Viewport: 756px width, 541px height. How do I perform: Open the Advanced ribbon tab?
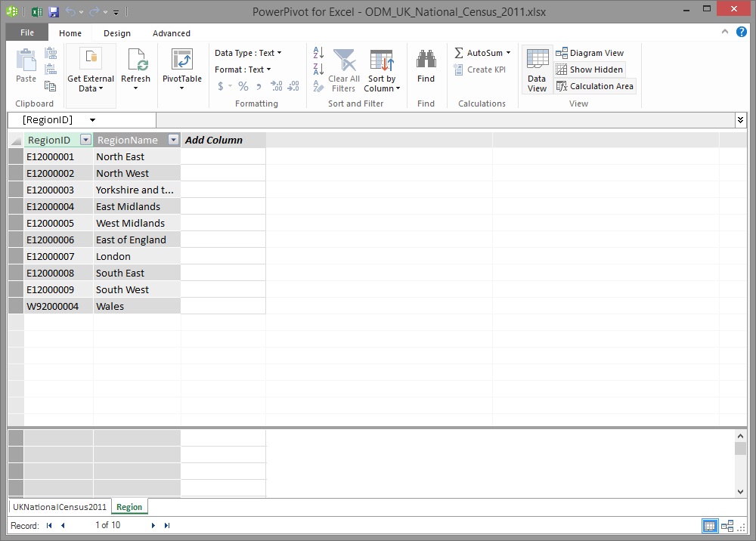[171, 32]
